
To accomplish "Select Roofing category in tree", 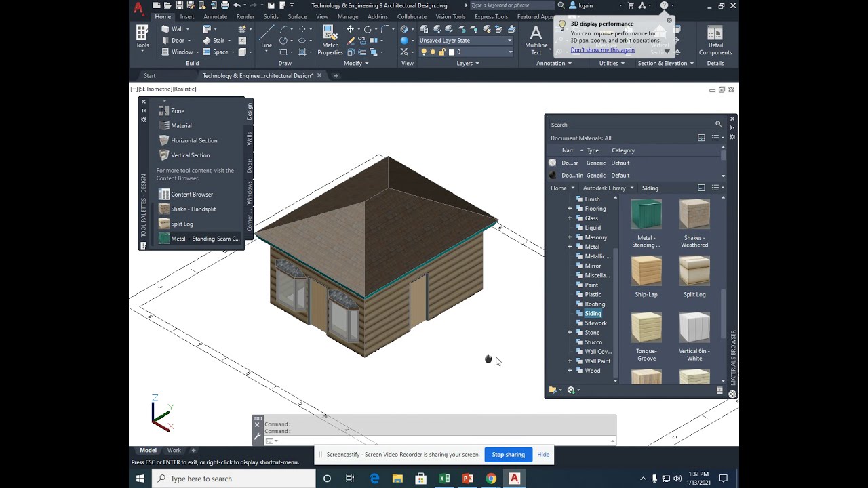I will pos(595,304).
